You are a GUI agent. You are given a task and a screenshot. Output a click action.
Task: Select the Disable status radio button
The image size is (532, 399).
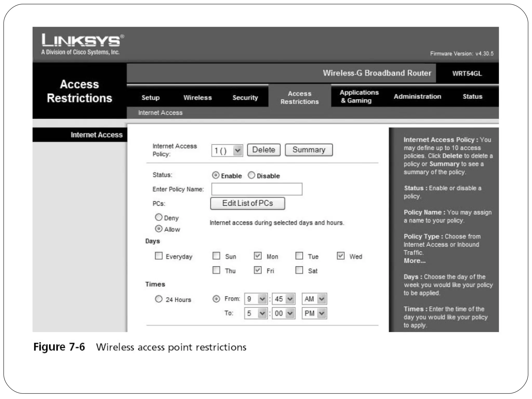click(251, 175)
